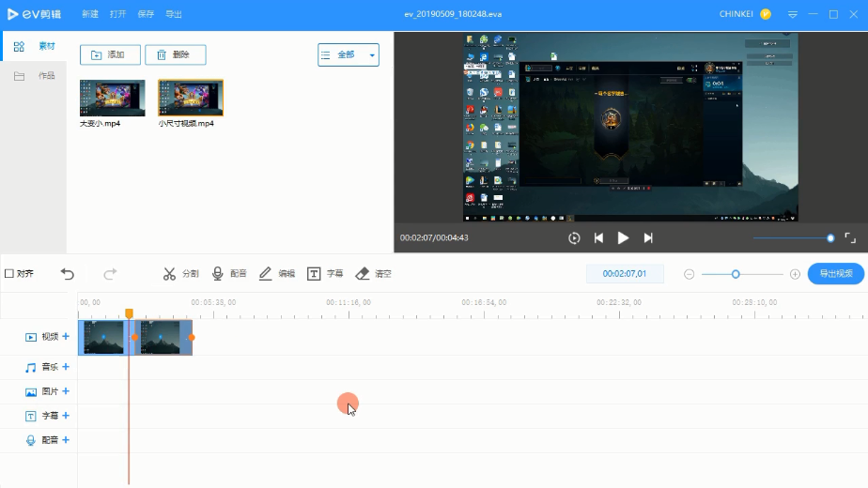Click the 字幕 text tool
Viewport: 868px width, 488px height.
tap(325, 273)
